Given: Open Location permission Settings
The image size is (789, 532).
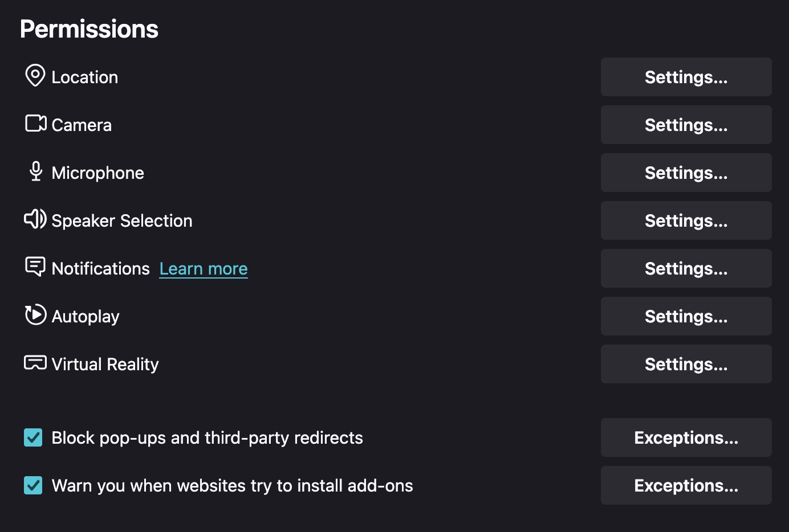Looking at the screenshot, I should [686, 77].
